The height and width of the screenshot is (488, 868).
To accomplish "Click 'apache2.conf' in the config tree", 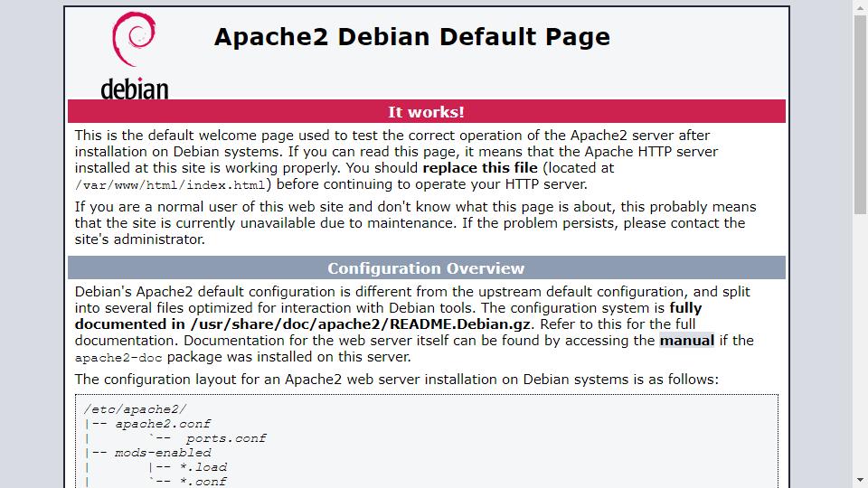I will tap(163, 424).
